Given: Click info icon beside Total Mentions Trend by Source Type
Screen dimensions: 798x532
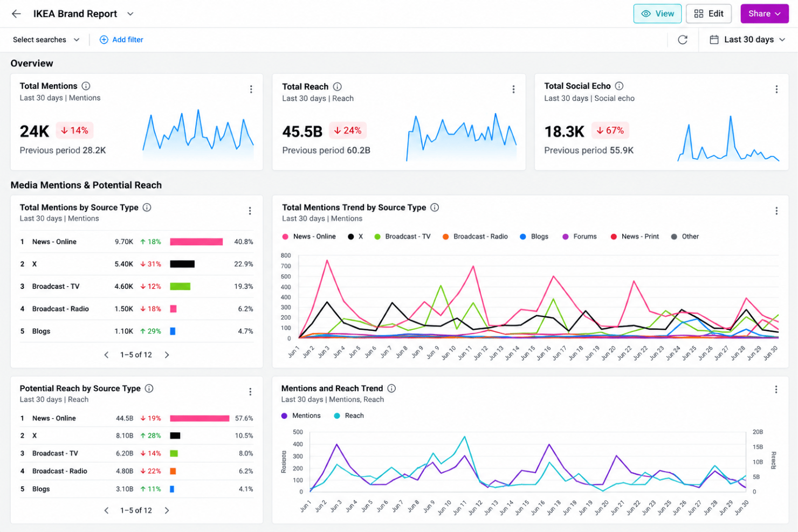Looking at the screenshot, I should [435, 208].
